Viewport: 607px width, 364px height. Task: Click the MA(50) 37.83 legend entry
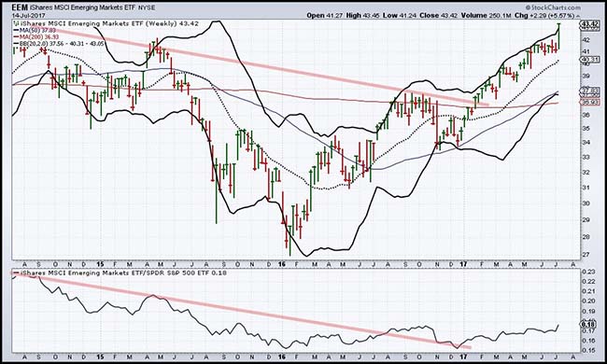click(35, 30)
